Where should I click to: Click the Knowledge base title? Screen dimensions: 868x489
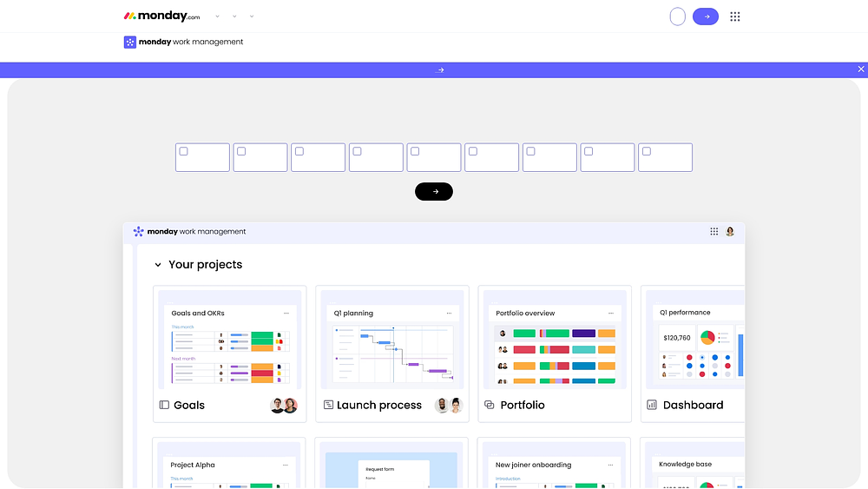tap(686, 465)
